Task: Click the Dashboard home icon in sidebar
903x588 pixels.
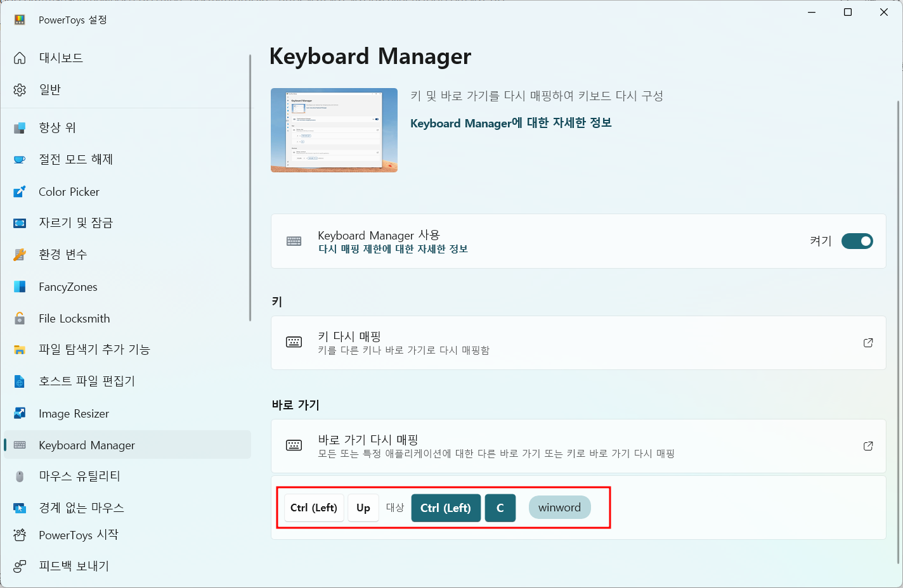Action: [x=20, y=58]
